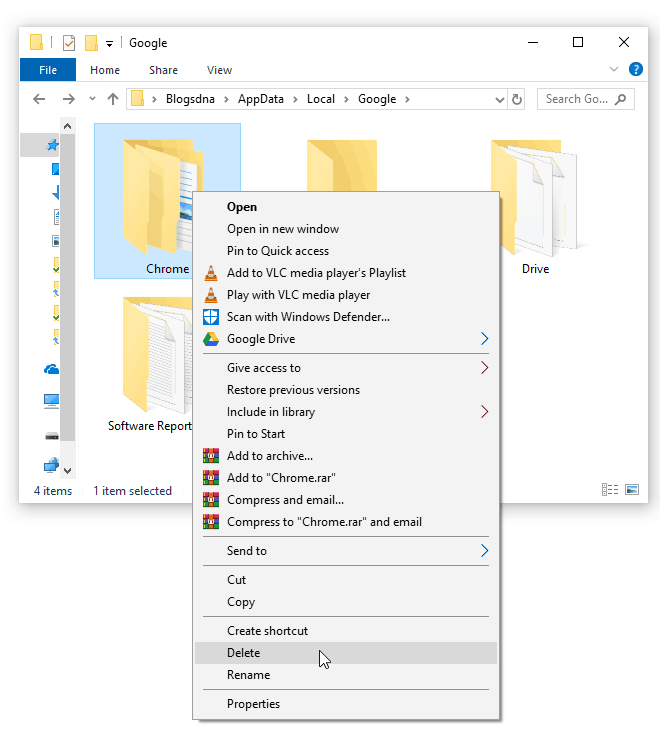660x732 pixels.
Task: Expand the chevron after Local in breadcrumb
Action: (346, 99)
